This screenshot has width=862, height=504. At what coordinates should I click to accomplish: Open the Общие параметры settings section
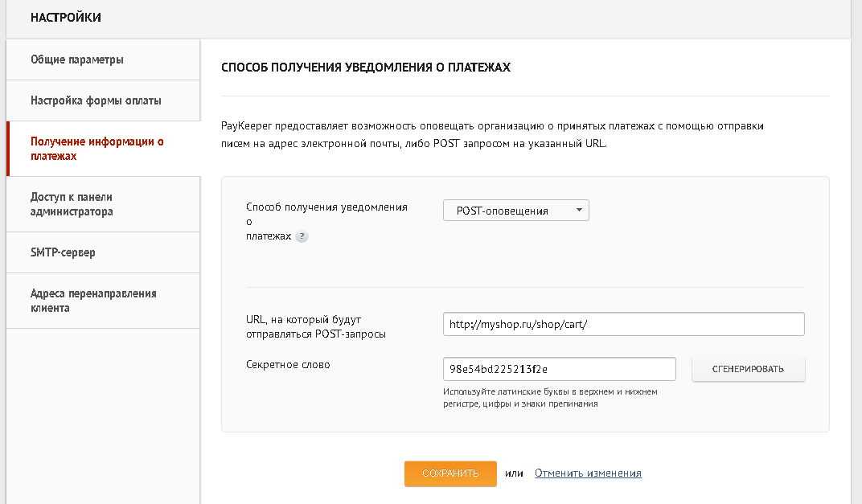[77, 59]
